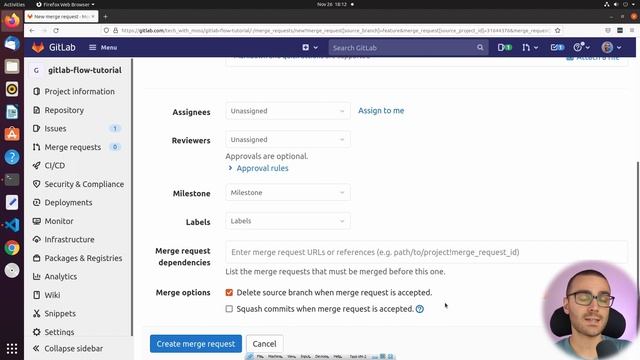Viewport: 640px width, 360px height.
Task: Reload the page in Firefox
Action: (56, 31)
